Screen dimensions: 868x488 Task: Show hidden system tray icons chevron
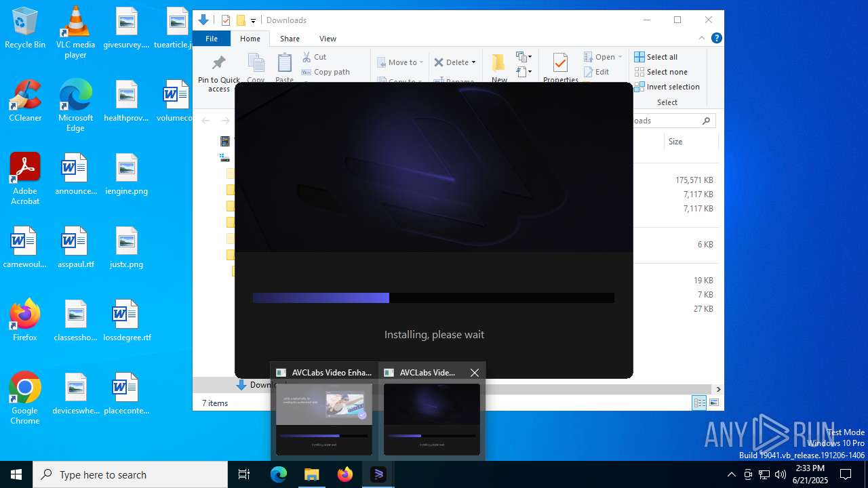[x=731, y=474]
